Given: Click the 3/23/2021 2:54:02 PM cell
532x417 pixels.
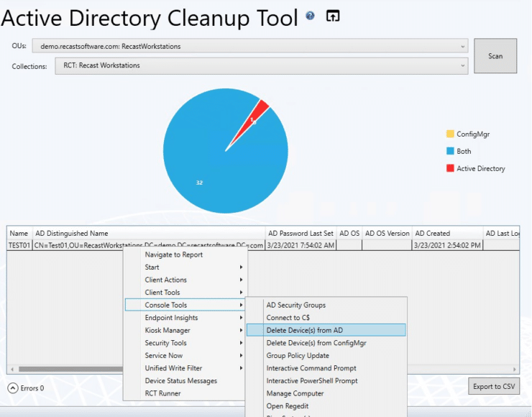Looking at the screenshot, I should tap(447, 245).
